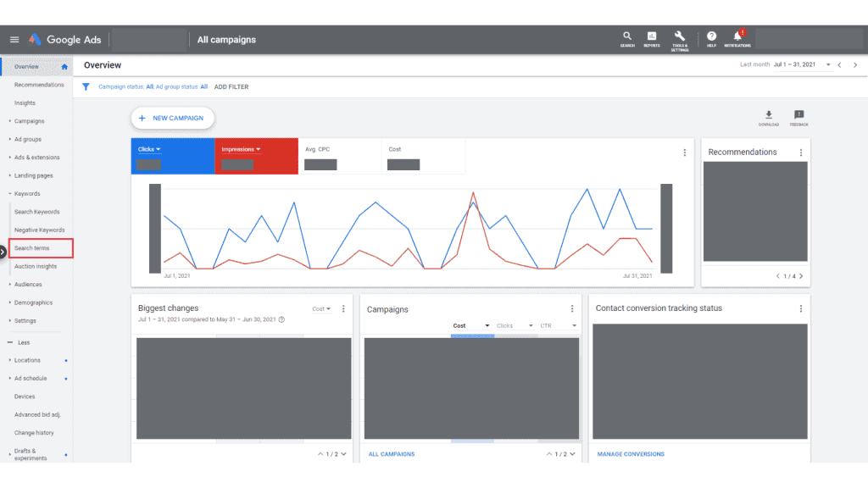Open the Impressions metric dropdown
This screenshot has width=868, height=488.
241,149
